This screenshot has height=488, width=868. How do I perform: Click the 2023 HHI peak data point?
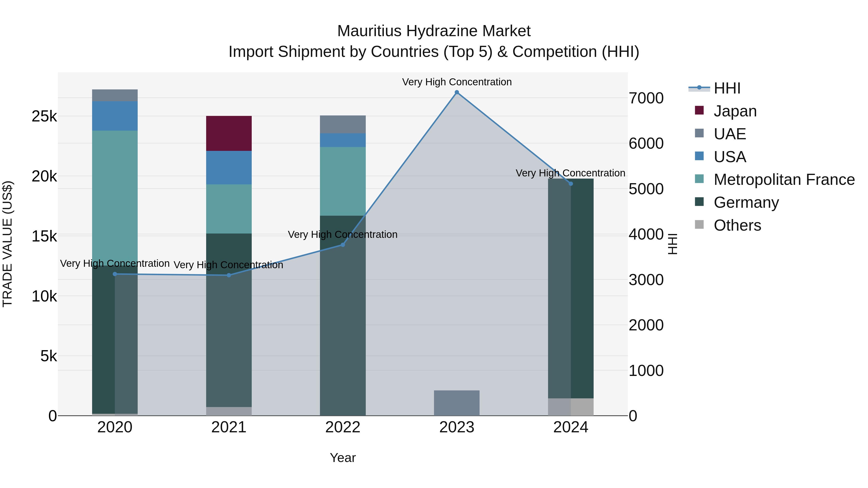[x=457, y=92]
